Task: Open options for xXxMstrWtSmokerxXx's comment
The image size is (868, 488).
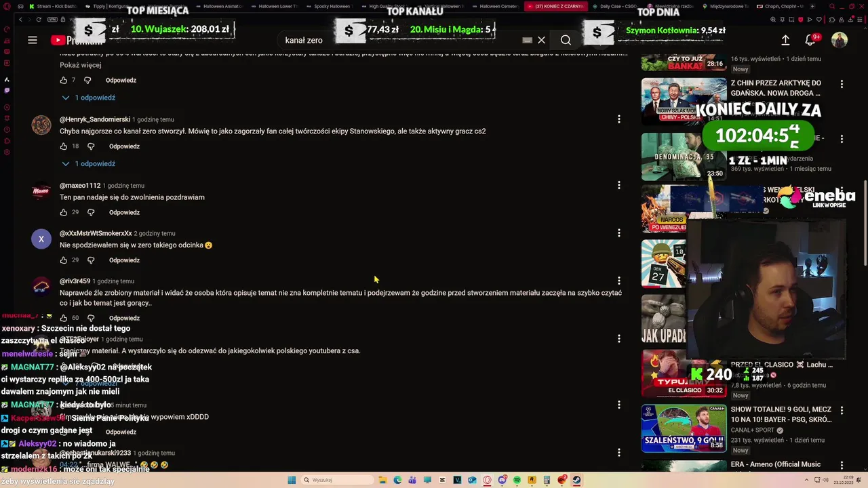Action: tap(618, 233)
